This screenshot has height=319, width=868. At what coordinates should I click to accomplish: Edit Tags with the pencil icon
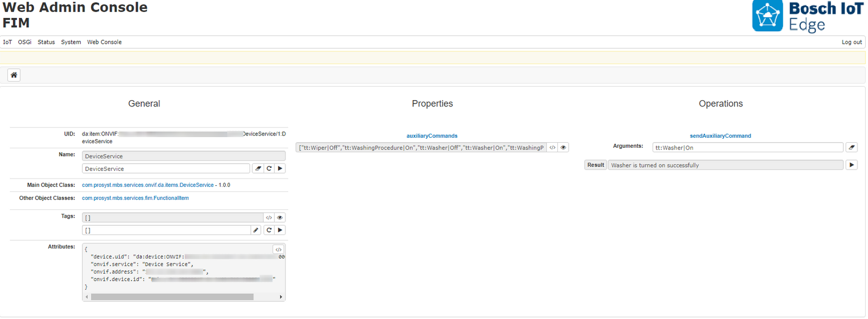pos(256,230)
